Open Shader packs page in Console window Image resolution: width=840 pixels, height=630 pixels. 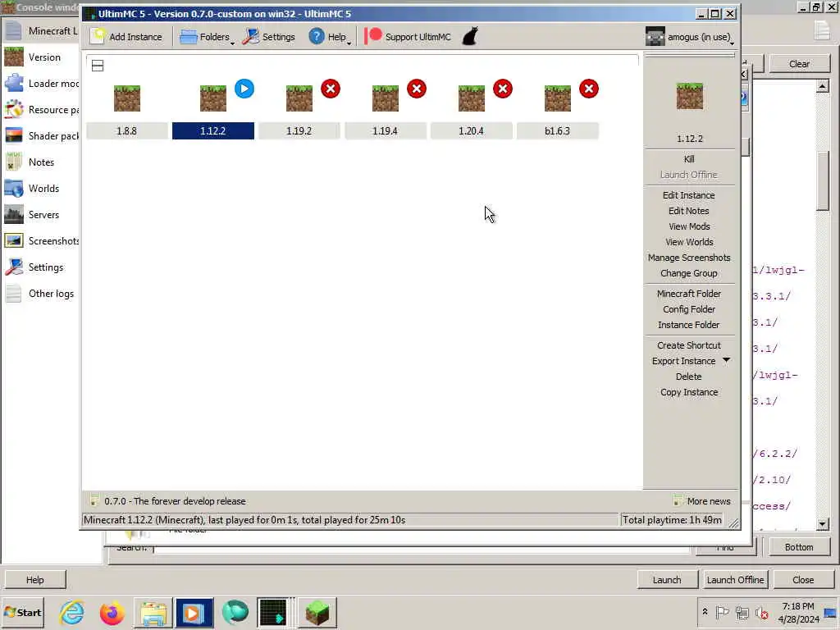tap(41, 136)
